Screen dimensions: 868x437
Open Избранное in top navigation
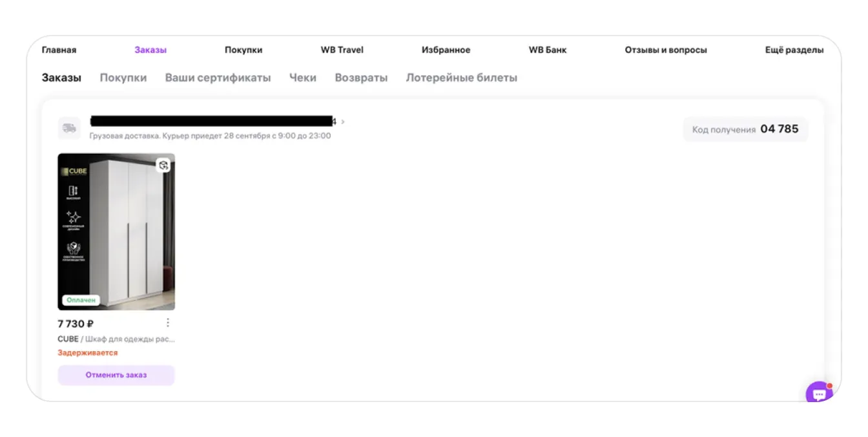(x=446, y=50)
